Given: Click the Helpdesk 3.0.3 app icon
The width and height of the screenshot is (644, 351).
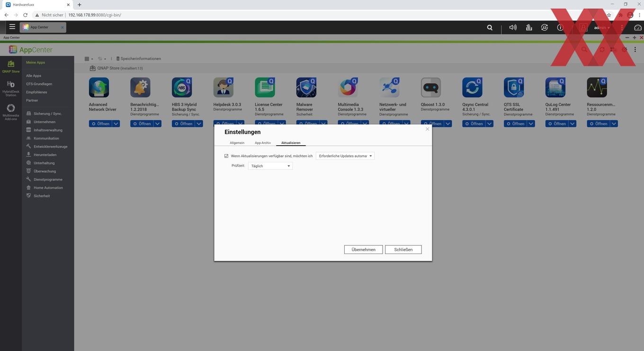Looking at the screenshot, I should point(224,88).
